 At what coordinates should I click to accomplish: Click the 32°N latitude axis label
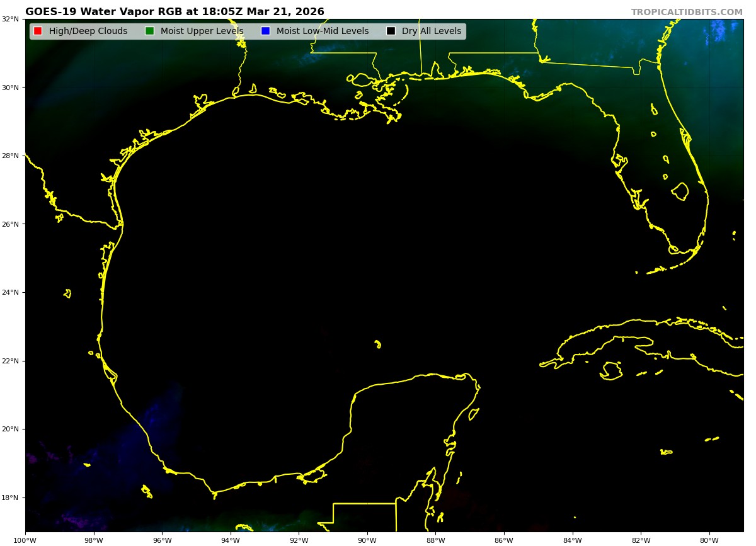click(x=9, y=19)
